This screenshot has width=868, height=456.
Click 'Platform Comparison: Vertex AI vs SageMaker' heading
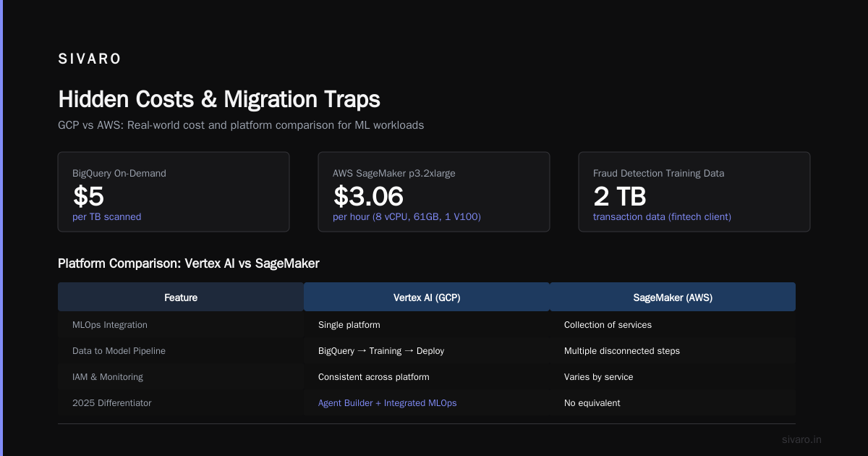tap(189, 264)
